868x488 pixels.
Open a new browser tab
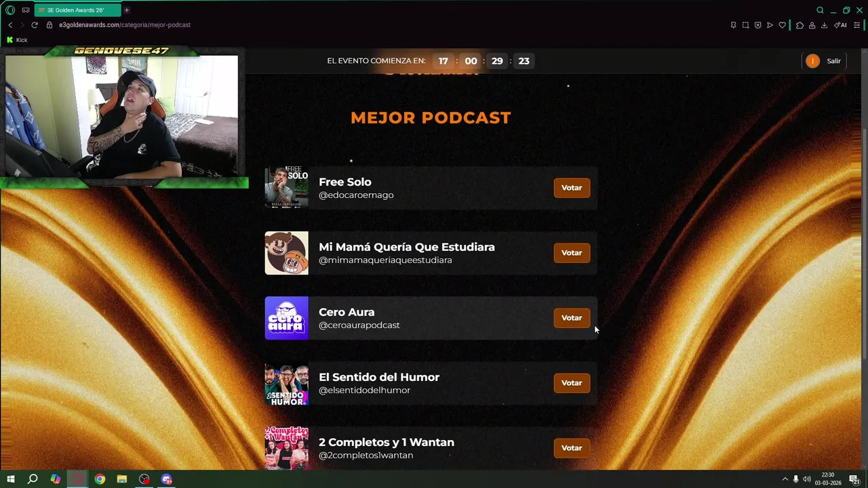pos(126,10)
